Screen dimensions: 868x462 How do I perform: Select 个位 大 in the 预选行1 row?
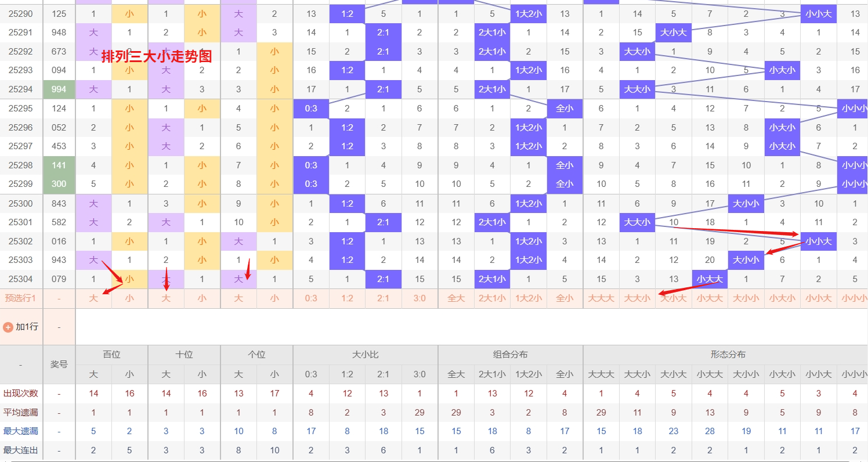click(238, 298)
